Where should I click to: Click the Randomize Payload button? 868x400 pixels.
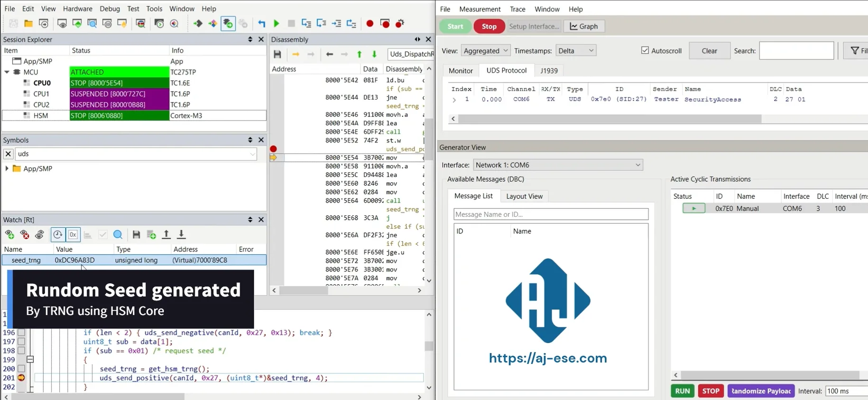761,391
